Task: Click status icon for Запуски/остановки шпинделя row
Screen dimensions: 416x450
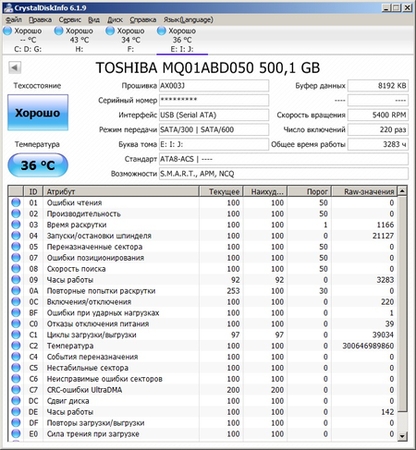Action: [x=16, y=236]
